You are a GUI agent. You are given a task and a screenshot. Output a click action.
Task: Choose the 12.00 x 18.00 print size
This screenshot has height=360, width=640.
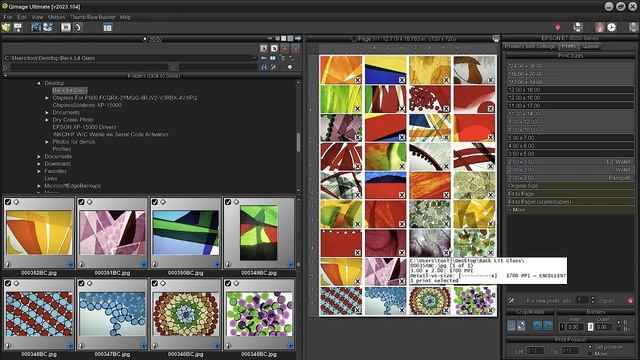coord(571,90)
